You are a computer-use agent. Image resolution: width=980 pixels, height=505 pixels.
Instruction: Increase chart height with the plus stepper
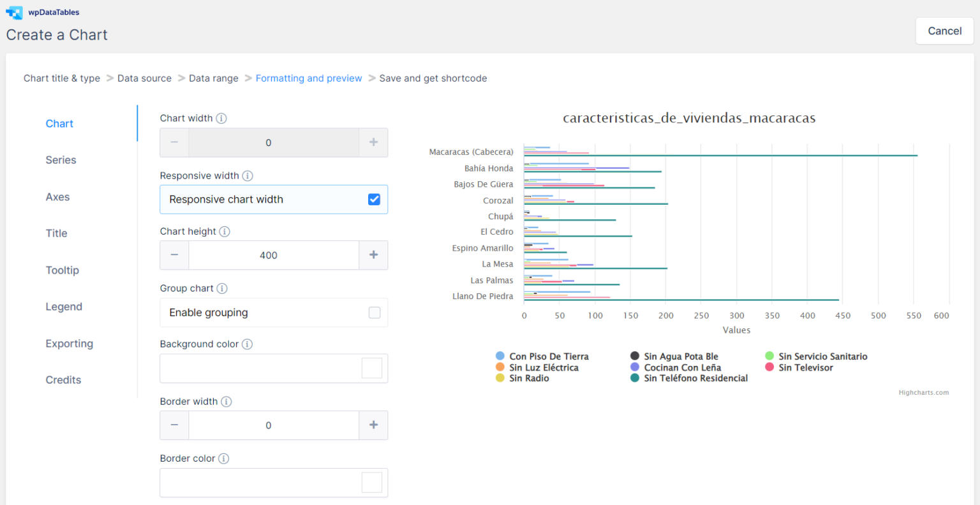pyautogui.click(x=373, y=255)
